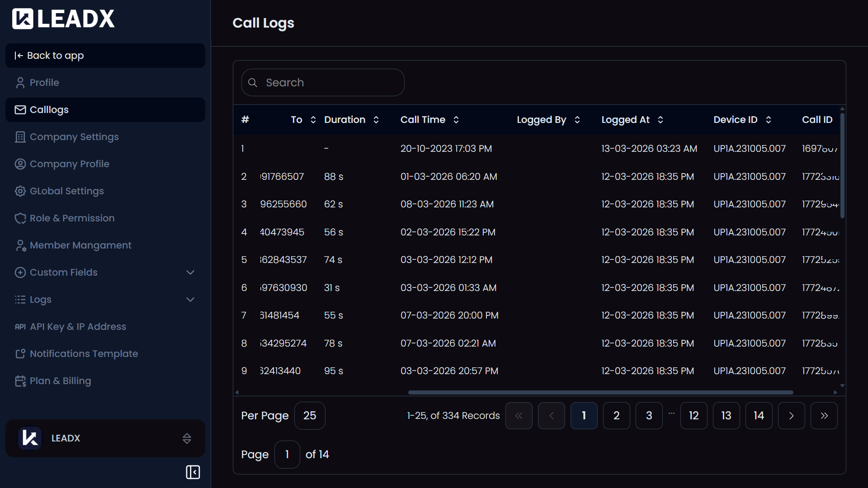Viewport: 868px width, 488px height.
Task: Open the Profile section icon
Action: tap(20, 83)
